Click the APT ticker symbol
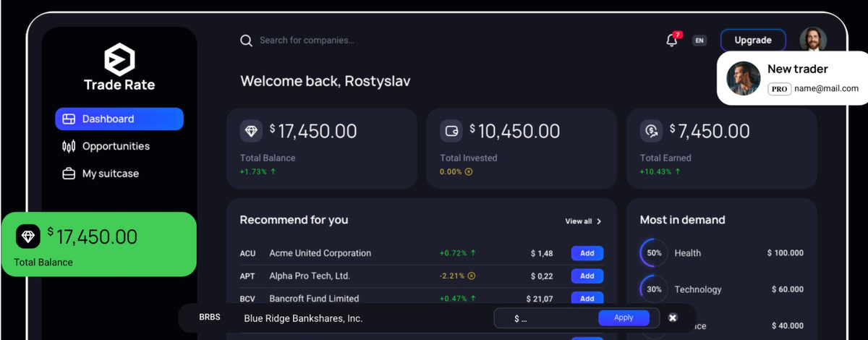This screenshot has height=340, width=868. 247,276
